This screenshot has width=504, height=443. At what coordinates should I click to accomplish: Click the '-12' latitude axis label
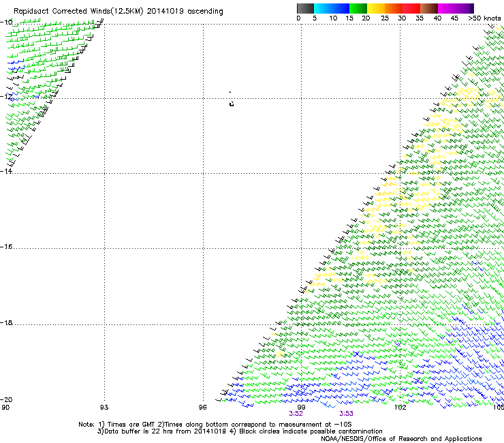pos(6,97)
